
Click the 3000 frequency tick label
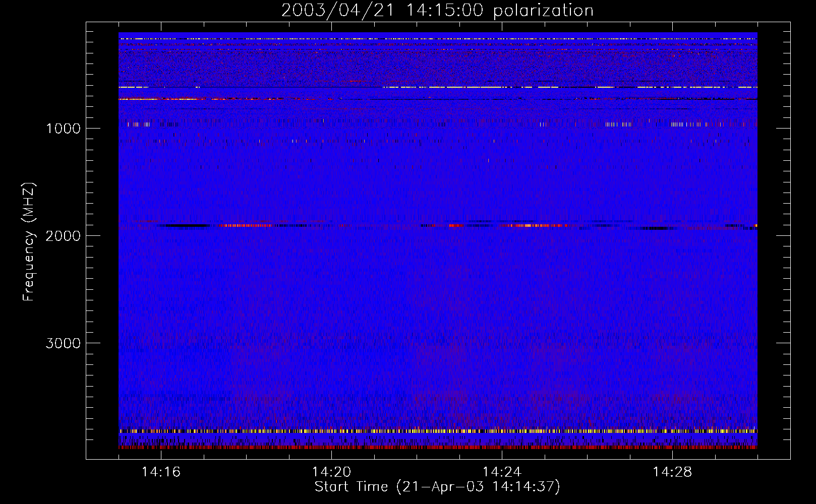63,343
